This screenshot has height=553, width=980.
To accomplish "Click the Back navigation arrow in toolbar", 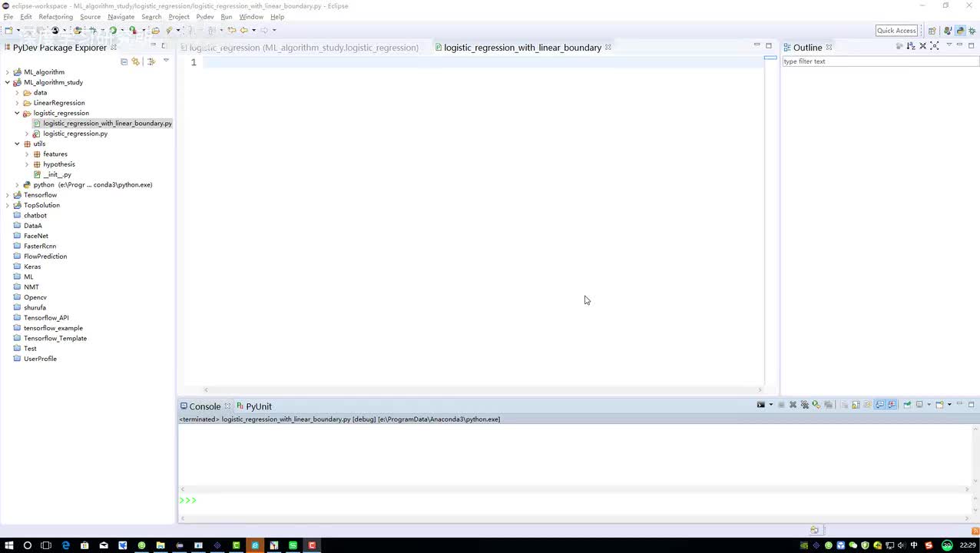I will click(244, 30).
